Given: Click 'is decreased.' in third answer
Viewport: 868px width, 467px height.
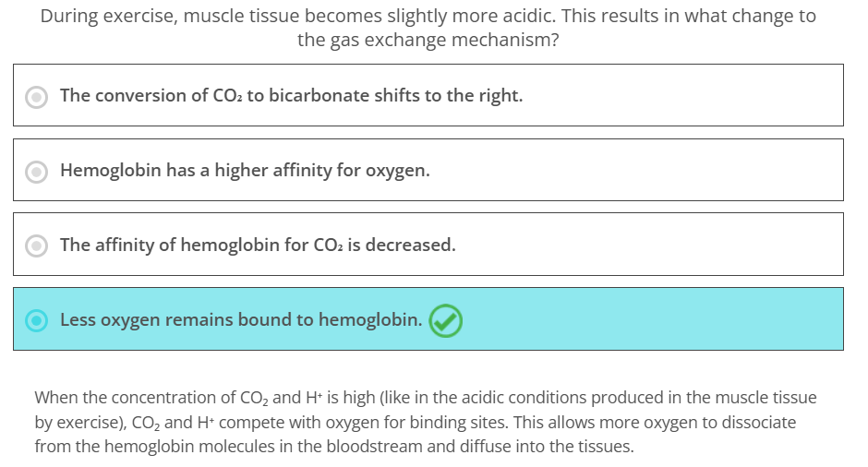Looking at the screenshot, I should tap(402, 245).
